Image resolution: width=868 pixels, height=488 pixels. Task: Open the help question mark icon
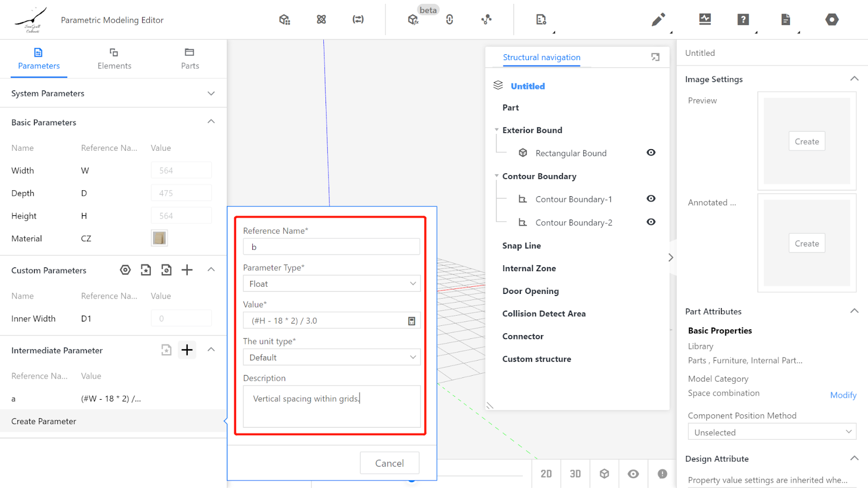[743, 20]
